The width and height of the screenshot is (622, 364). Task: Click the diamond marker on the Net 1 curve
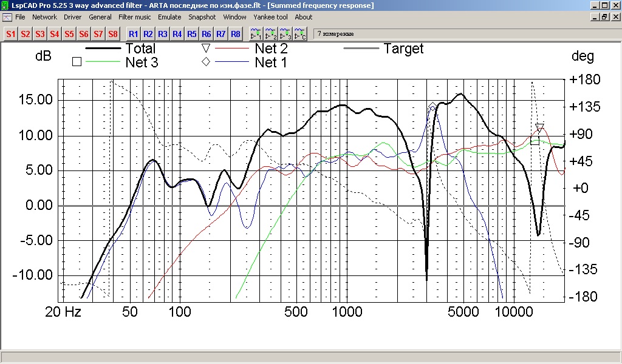point(432,107)
